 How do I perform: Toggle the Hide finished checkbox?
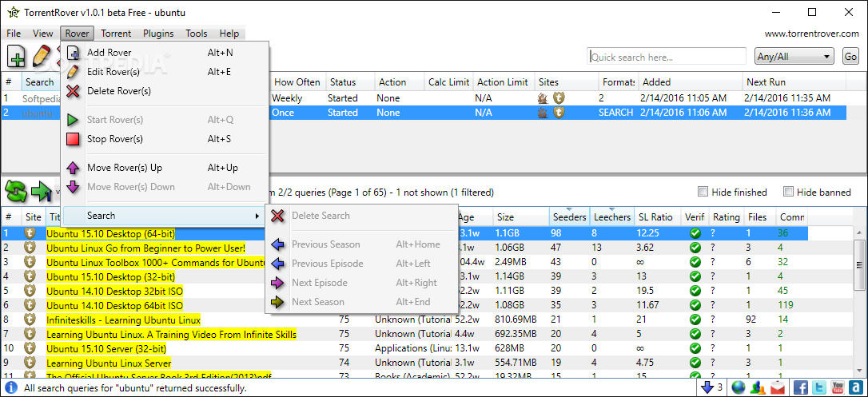(x=703, y=192)
